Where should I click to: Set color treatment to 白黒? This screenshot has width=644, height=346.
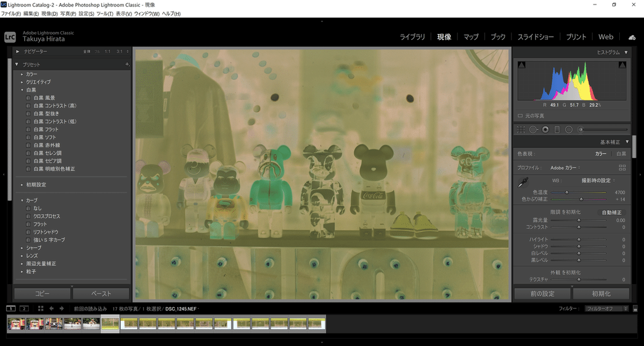coord(621,154)
